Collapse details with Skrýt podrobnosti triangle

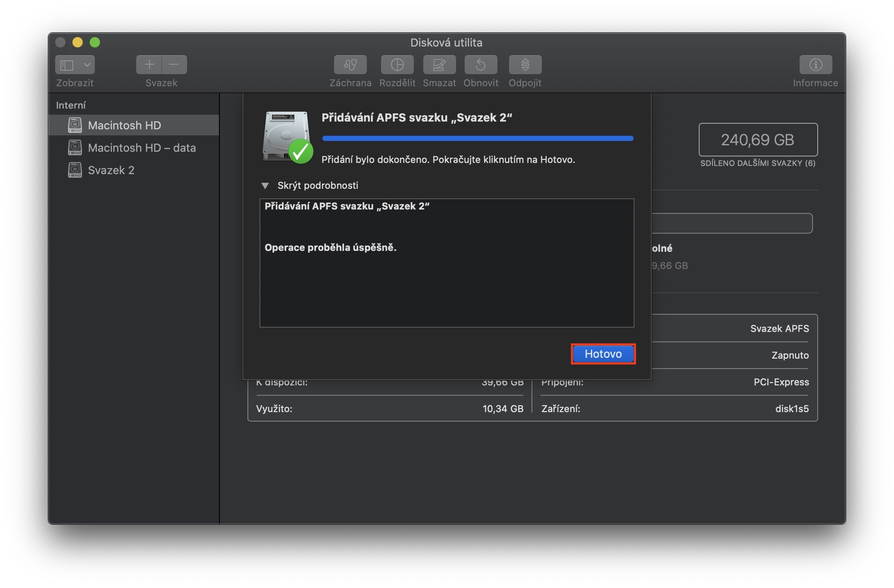(x=265, y=186)
